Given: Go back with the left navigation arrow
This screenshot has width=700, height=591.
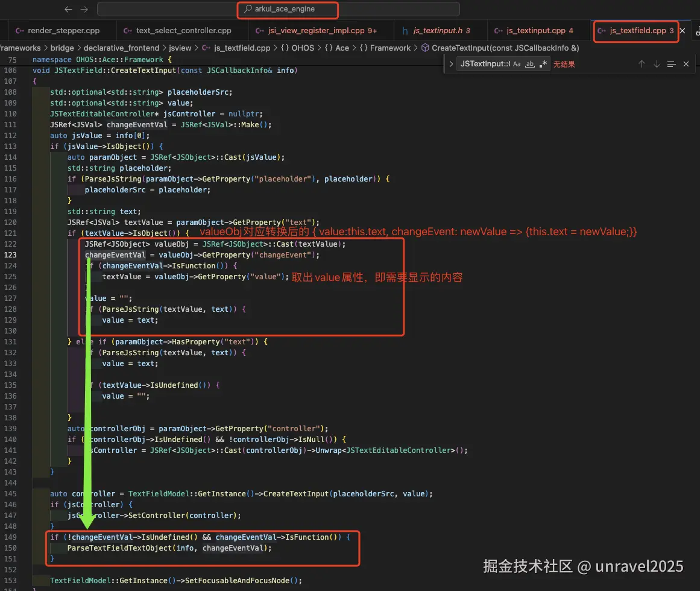Looking at the screenshot, I should 68,9.
